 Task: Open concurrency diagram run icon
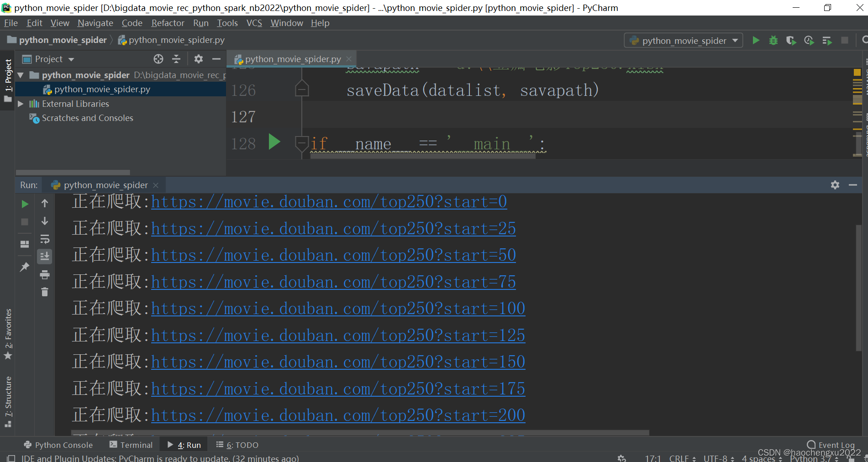pos(827,41)
